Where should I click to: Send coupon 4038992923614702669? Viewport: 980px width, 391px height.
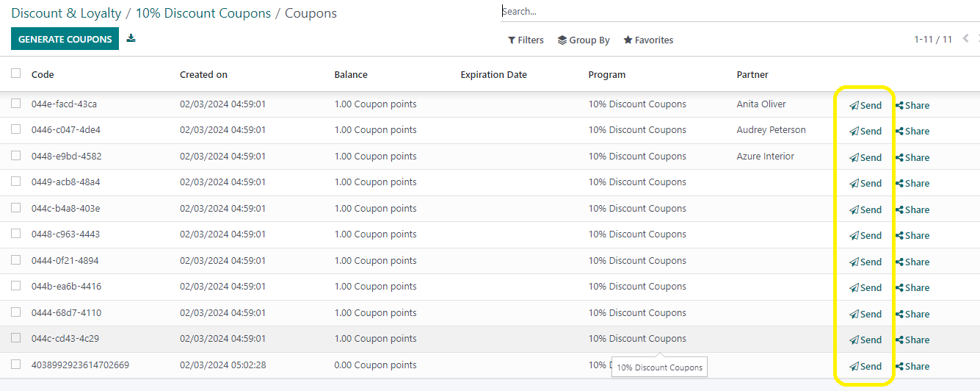click(x=865, y=366)
